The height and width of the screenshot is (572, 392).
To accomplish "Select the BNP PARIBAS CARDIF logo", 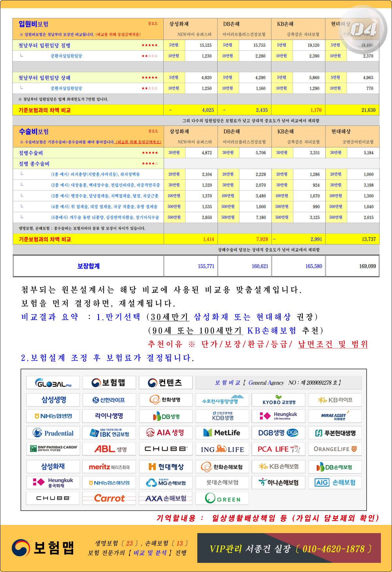I will click(x=53, y=449).
